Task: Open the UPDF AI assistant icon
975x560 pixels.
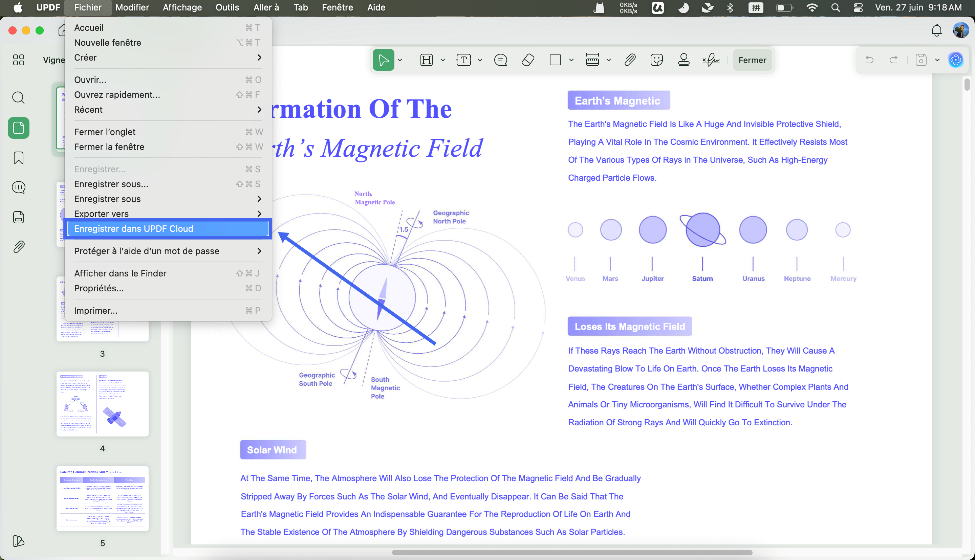Action: [956, 60]
